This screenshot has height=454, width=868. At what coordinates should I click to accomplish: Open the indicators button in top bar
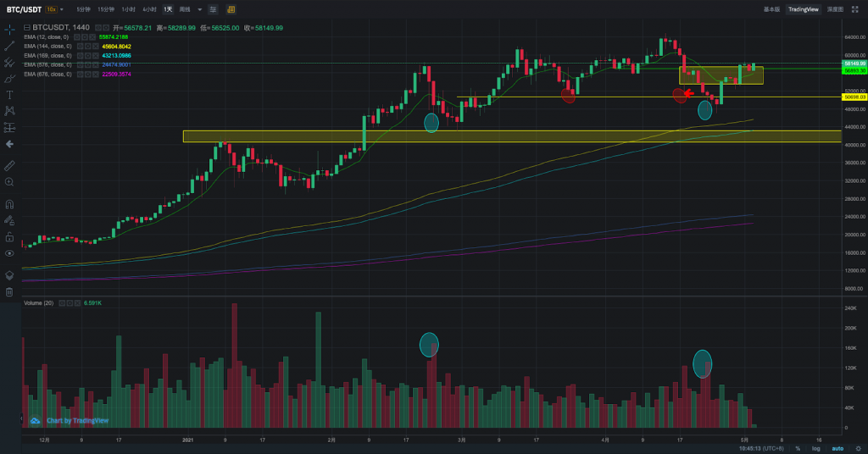(x=231, y=9)
